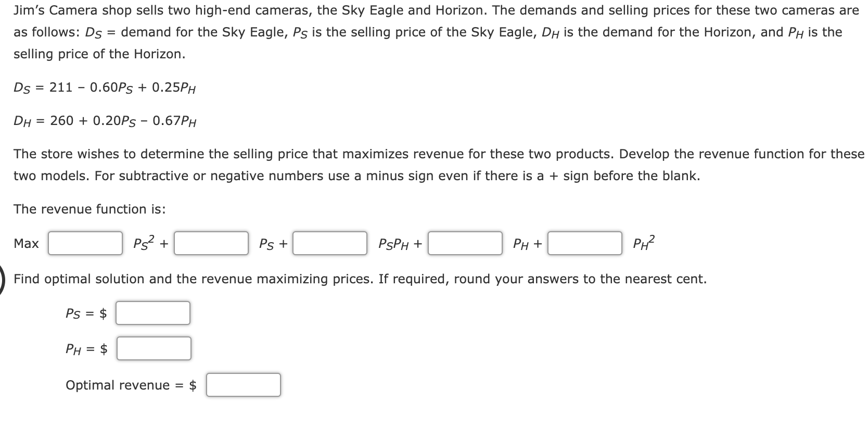Click the "Find optimal solution" instruction sentence
The image size is (868, 426).
tap(360, 279)
